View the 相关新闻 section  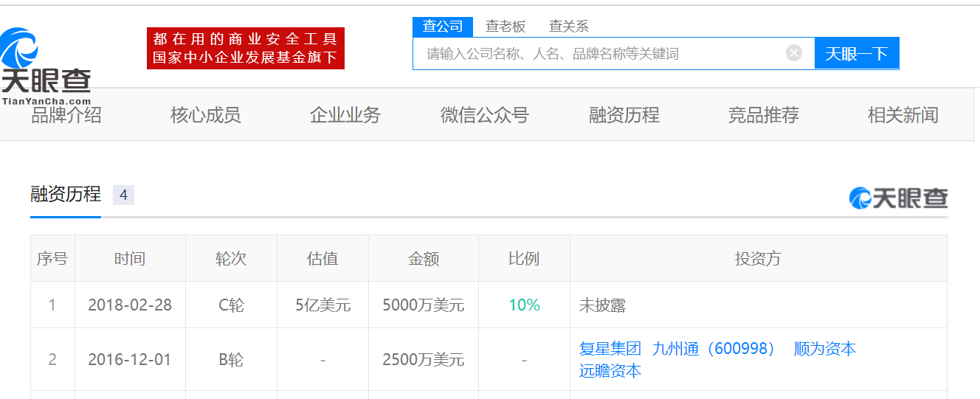coord(903,115)
